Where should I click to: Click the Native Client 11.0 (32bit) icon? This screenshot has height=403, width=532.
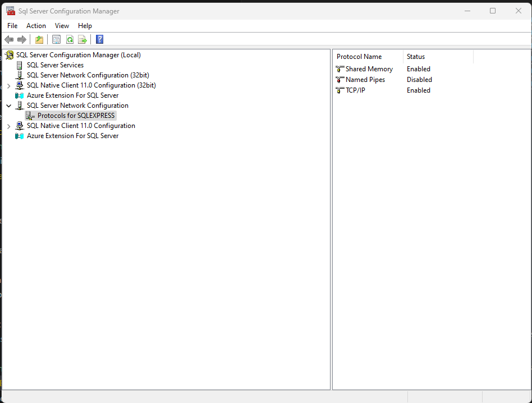pyautogui.click(x=20, y=85)
